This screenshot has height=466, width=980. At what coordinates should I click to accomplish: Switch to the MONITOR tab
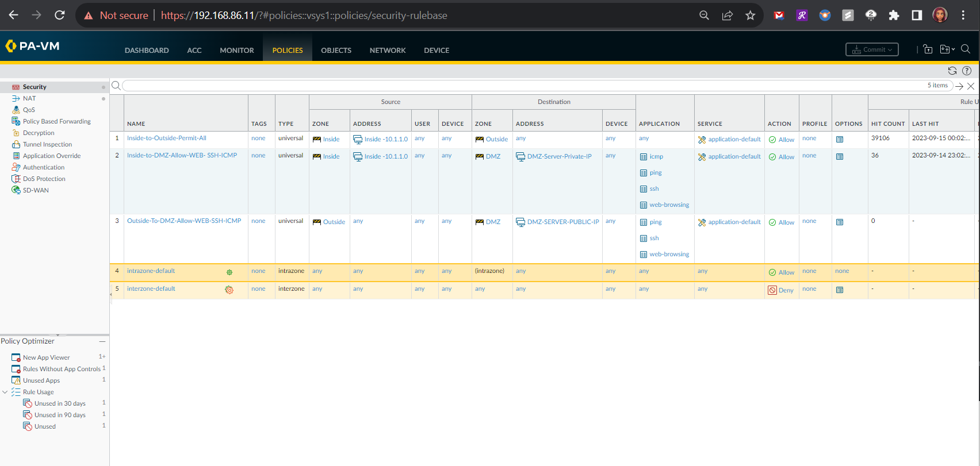coord(236,51)
